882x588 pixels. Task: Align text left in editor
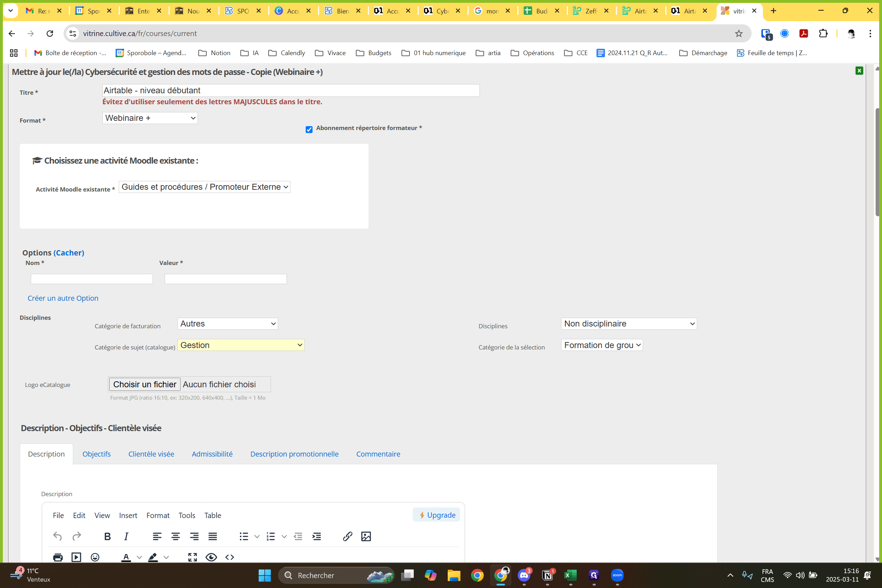[157, 536]
